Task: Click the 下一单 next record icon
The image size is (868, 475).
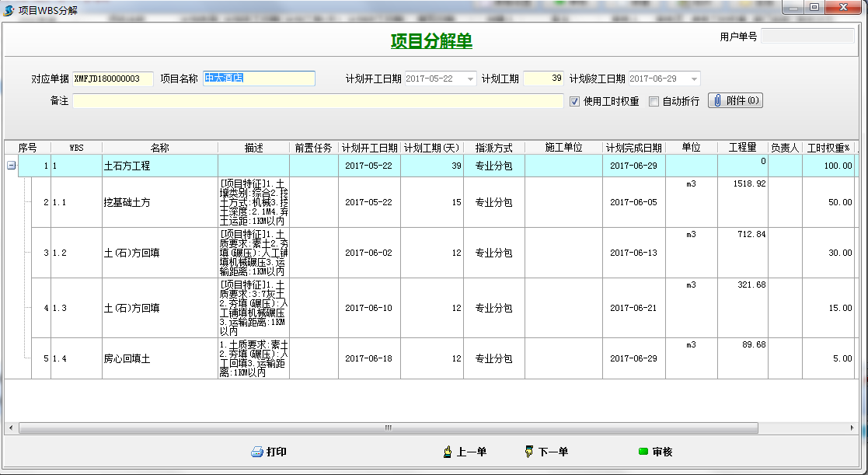Action: tap(530, 452)
